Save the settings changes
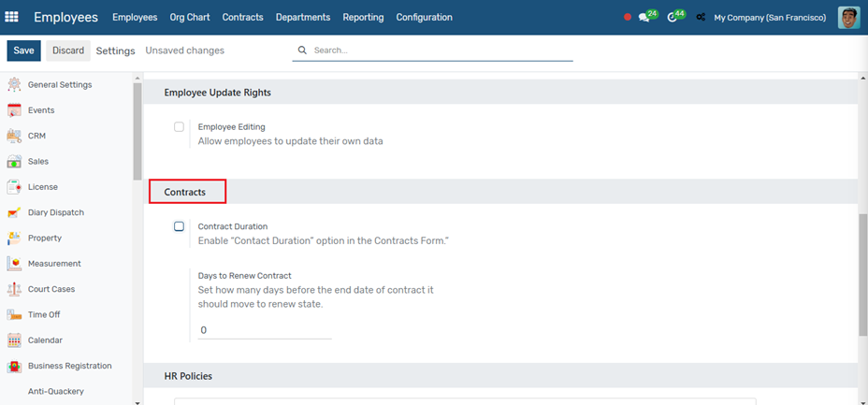Image resolution: width=868 pixels, height=405 pixels. pyautogui.click(x=23, y=51)
